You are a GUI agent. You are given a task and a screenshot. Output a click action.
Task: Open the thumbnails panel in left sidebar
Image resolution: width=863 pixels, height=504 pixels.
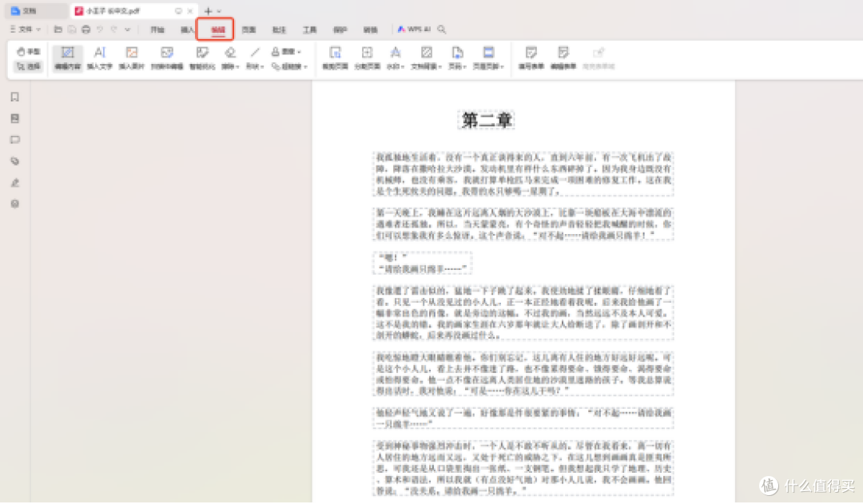[15, 118]
